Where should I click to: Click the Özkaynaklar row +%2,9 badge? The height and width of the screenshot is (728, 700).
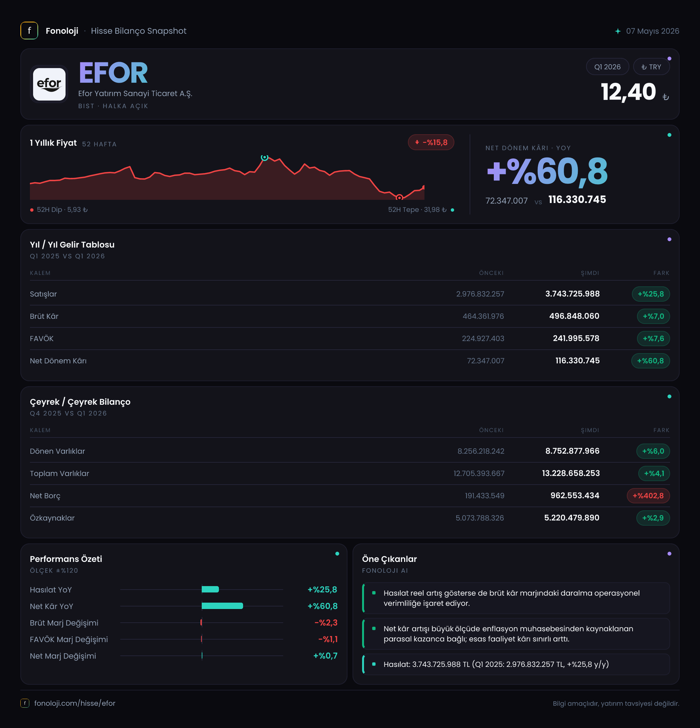(653, 518)
